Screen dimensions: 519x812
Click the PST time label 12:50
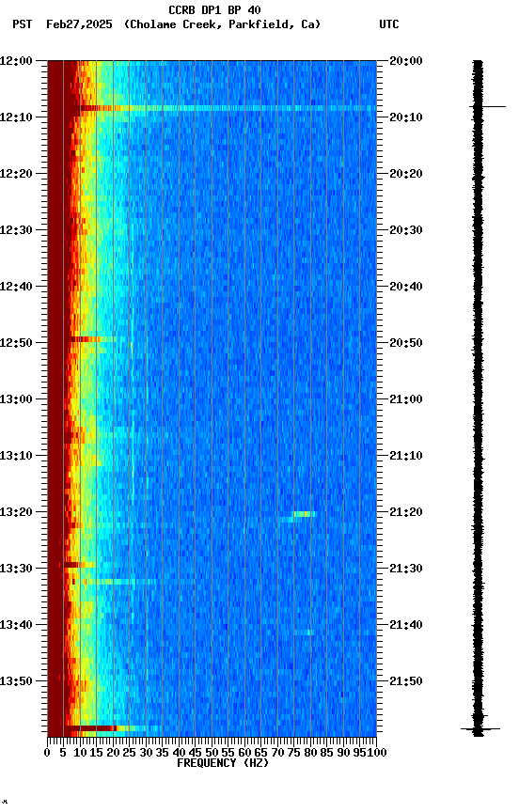point(16,343)
